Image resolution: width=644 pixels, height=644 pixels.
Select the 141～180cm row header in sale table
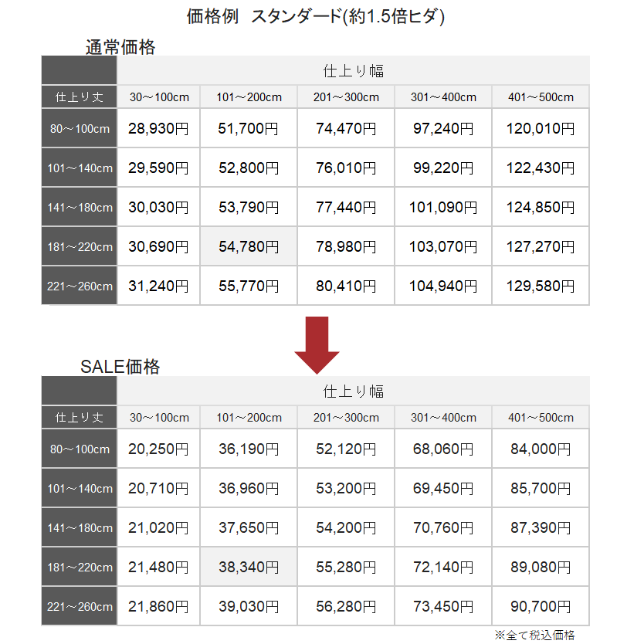coord(80,527)
